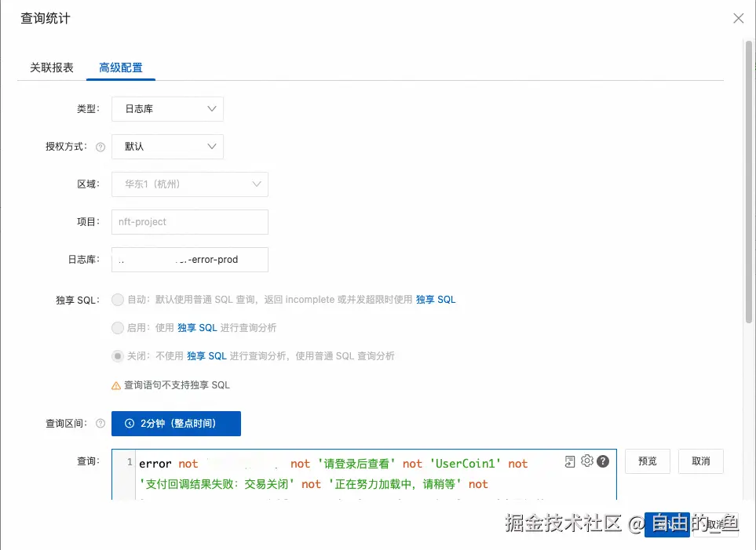Open the 授权方式 dropdown showing 默认
The height and width of the screenshot is (550, 756).
pos(167,147)
